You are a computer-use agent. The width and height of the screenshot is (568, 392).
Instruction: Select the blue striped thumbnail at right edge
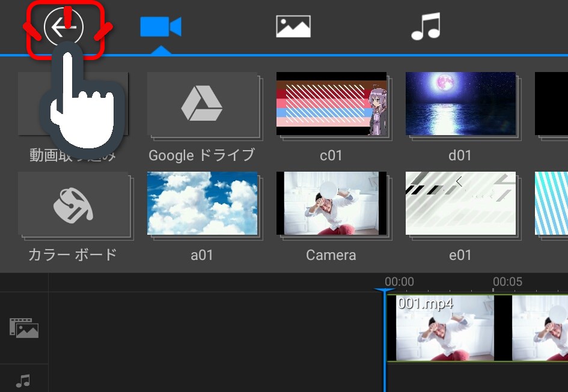pos(552,204)
